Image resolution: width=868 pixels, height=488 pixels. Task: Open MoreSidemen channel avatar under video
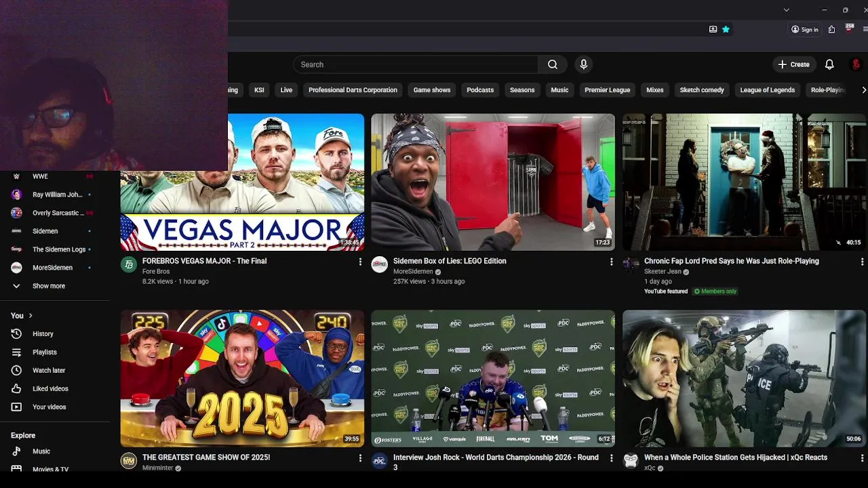tap(380, 264)
